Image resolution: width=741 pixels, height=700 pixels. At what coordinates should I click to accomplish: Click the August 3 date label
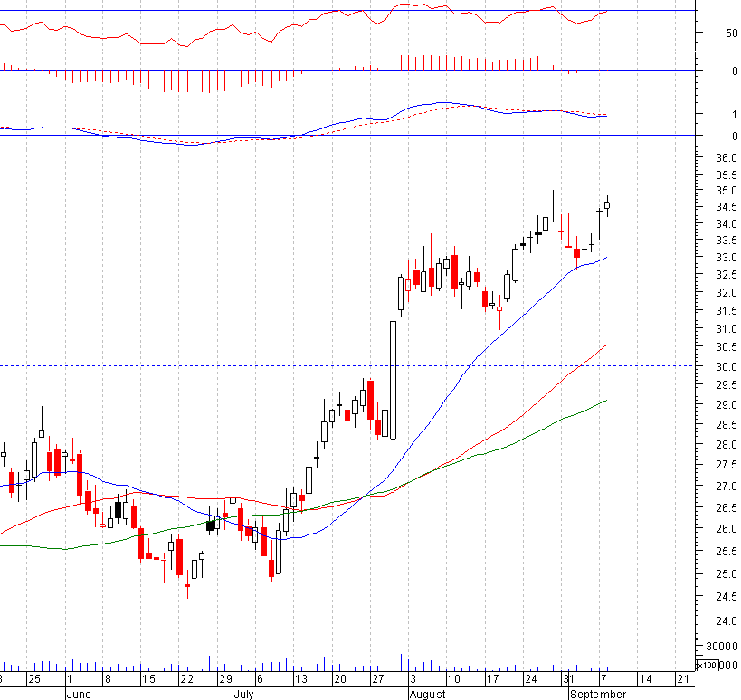coord(413,679)
